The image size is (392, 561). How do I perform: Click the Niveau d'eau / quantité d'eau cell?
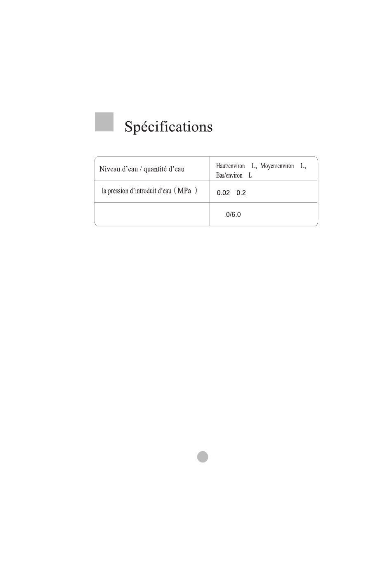(x=152, y=169)
